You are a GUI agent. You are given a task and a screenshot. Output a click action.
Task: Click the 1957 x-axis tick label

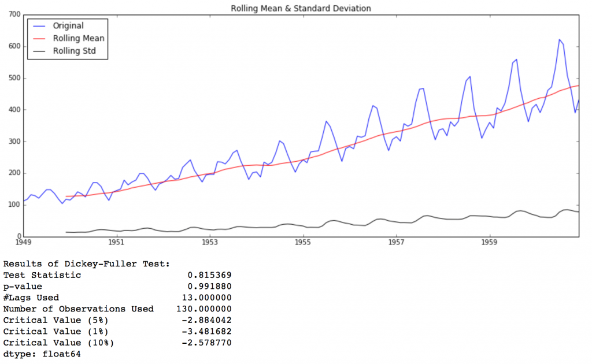click(x=397, y=243)
